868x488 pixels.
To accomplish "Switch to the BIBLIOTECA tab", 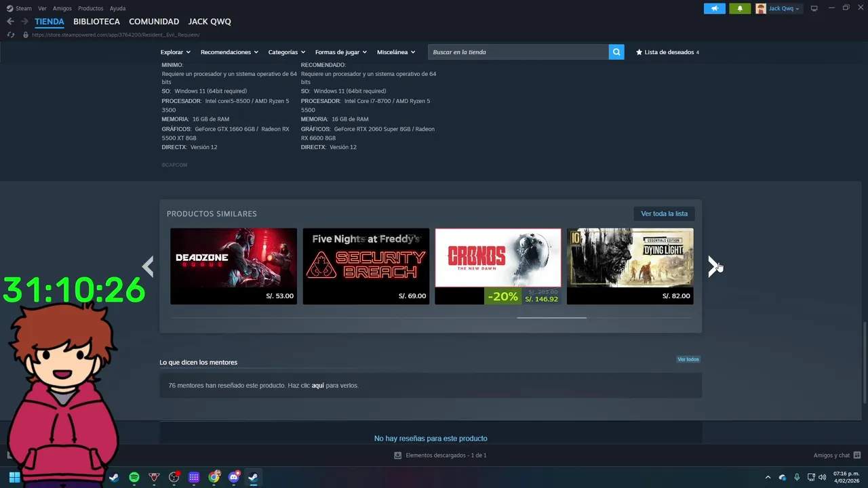I will click(x=97, y=22).
